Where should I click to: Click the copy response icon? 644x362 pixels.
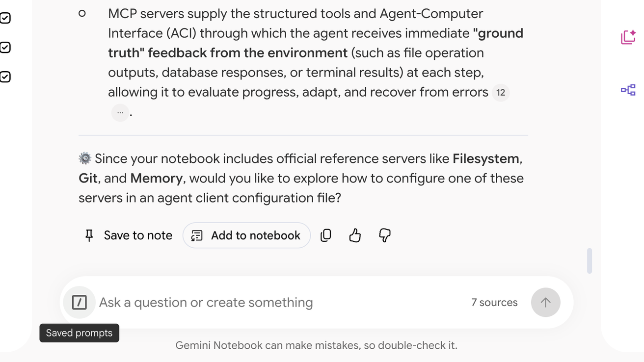(326, 235)
